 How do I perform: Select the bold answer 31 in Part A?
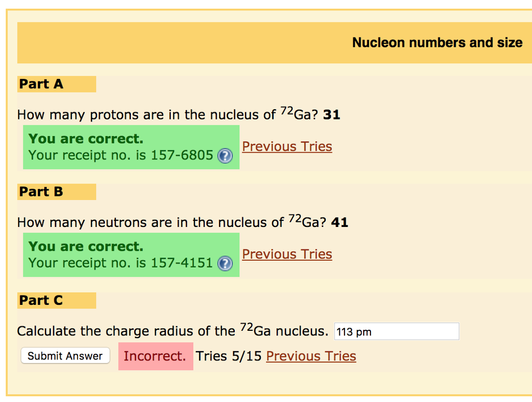pyautogui.click(x=335, y=114)
